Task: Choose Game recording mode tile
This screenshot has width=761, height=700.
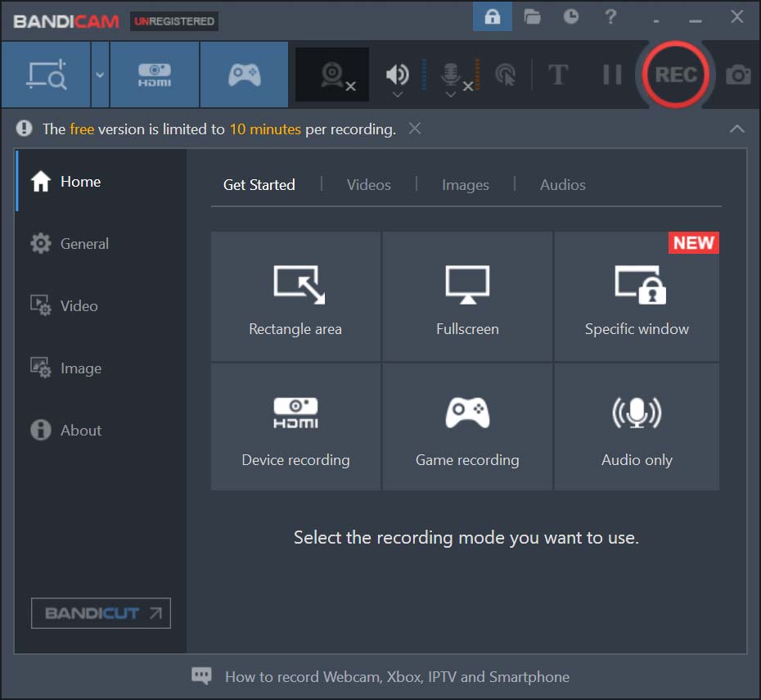Action: coord(467,427)
